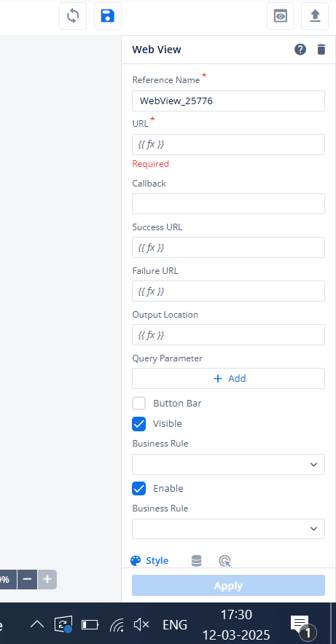The image size is (336, 644).
Task: Save using the blue floppy disk icon
Action: point(108,16)
